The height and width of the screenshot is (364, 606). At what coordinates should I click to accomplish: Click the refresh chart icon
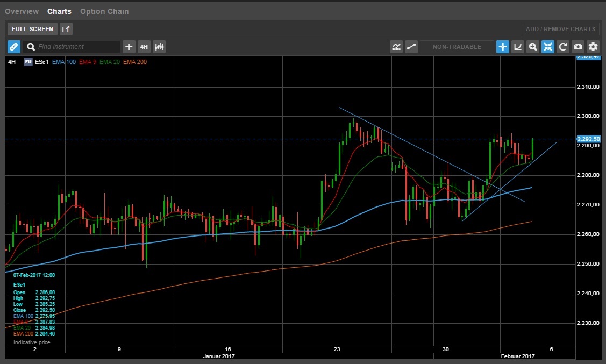(x=562, y=47)
